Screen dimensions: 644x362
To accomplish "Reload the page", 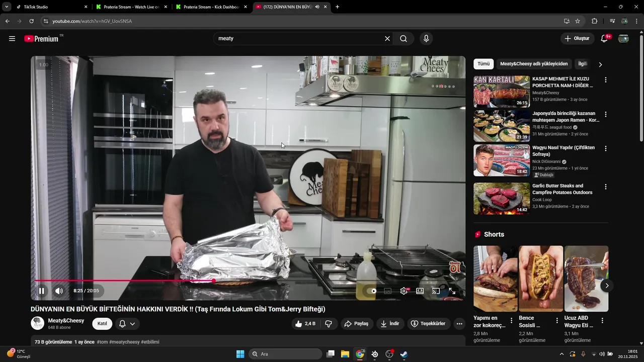I will tap(31, 21).
